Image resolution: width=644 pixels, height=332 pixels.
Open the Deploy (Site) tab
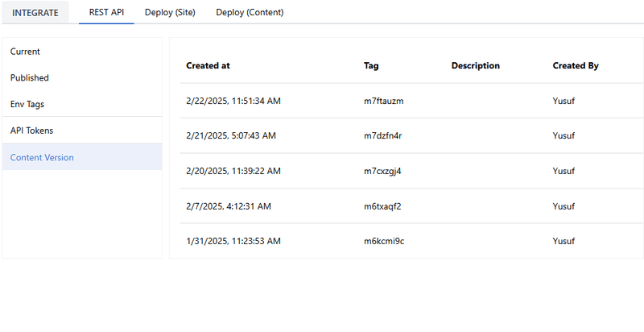click(x=170, y=13)
